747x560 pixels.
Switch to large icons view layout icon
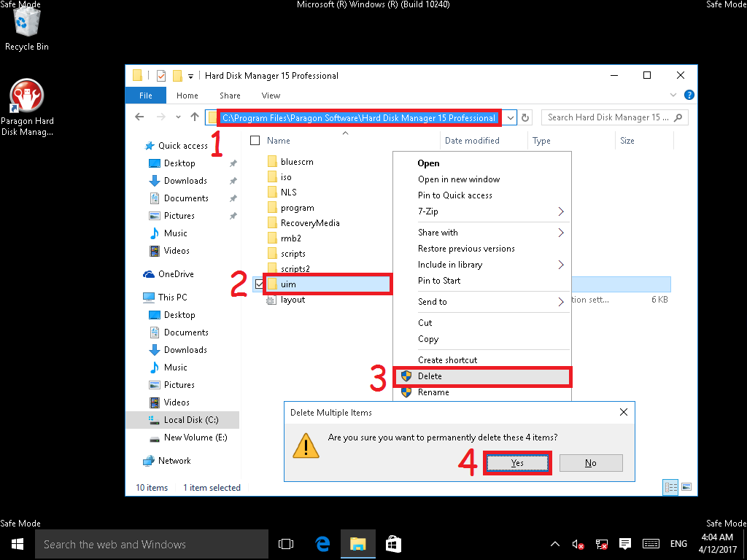pos(686,486)
